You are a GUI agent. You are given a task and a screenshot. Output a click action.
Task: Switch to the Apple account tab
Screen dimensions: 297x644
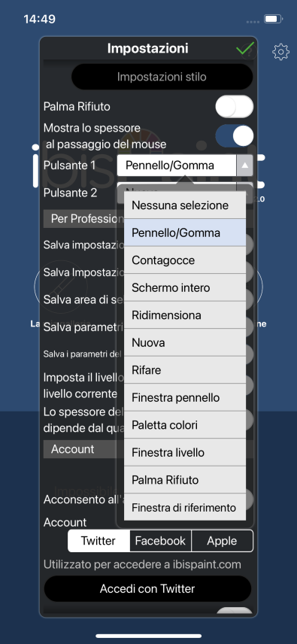point(222,541)
